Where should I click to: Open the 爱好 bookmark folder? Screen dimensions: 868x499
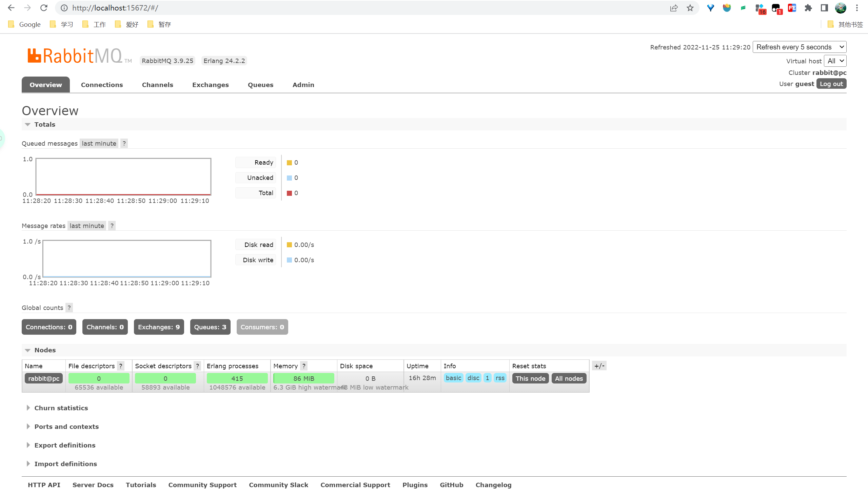(127, 24)
